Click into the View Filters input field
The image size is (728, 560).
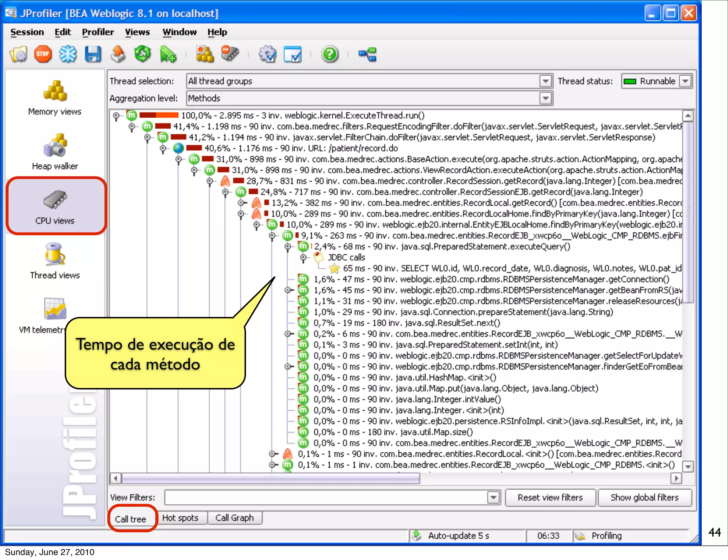coord(325,497)
